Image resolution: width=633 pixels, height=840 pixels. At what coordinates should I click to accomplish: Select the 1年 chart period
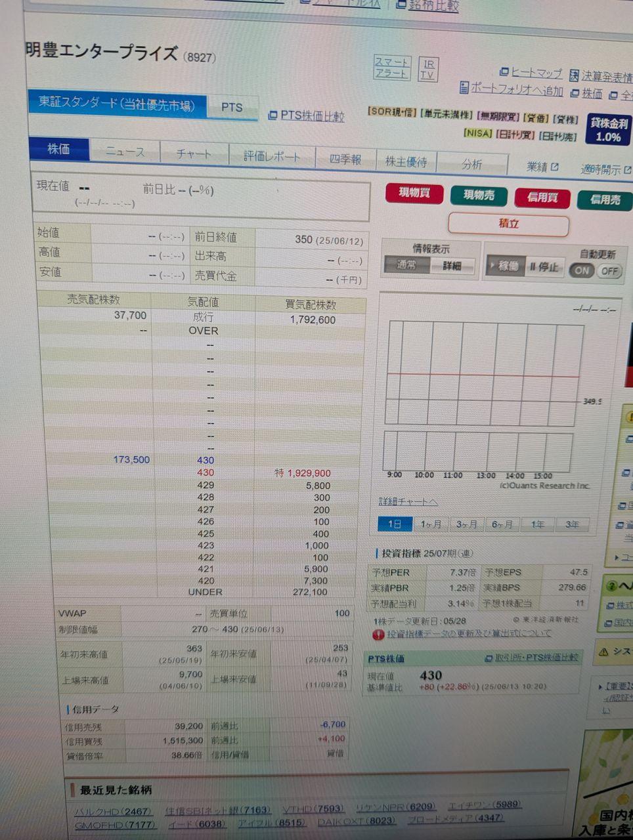[538, 525]
